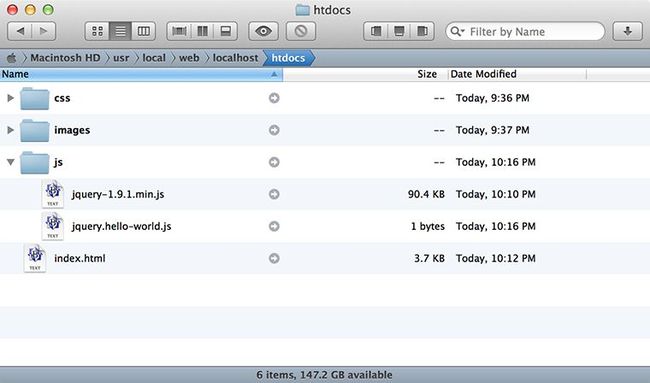Zoom window with green button
Viewport: 650px width, 383px height.
49,9
